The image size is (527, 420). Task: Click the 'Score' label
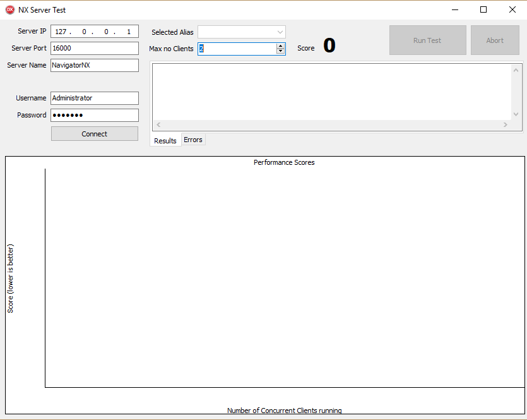[306, 48]
